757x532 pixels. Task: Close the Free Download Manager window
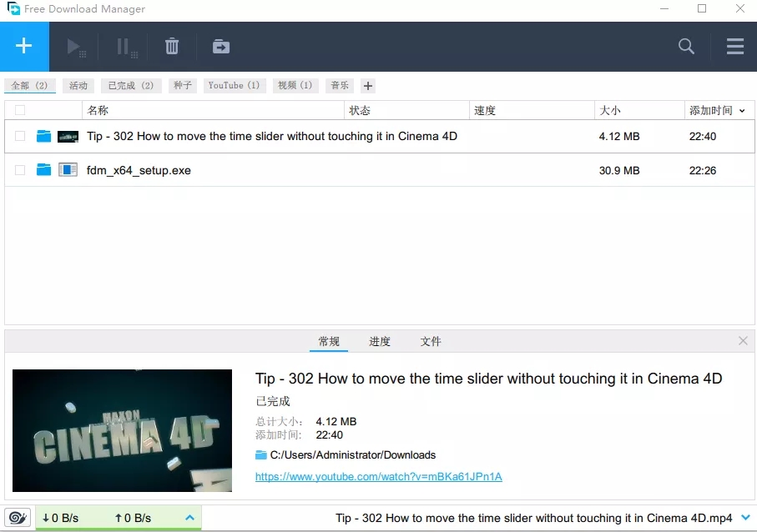(x=740, y=8)
